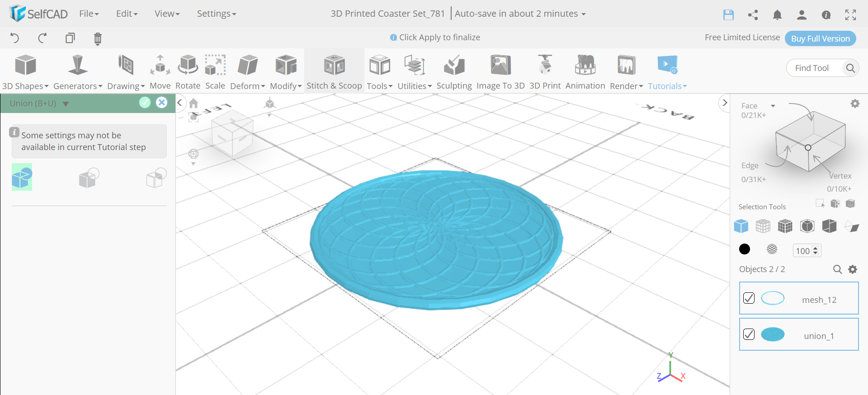Screen dimensions: 868x395
Task: Click the share icon
Action: point(753,15)
